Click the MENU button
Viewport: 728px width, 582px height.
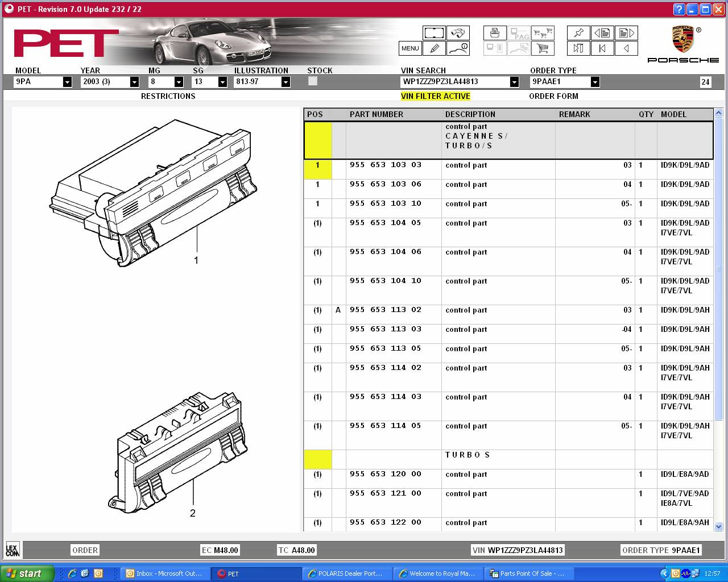tap(410, 48)
